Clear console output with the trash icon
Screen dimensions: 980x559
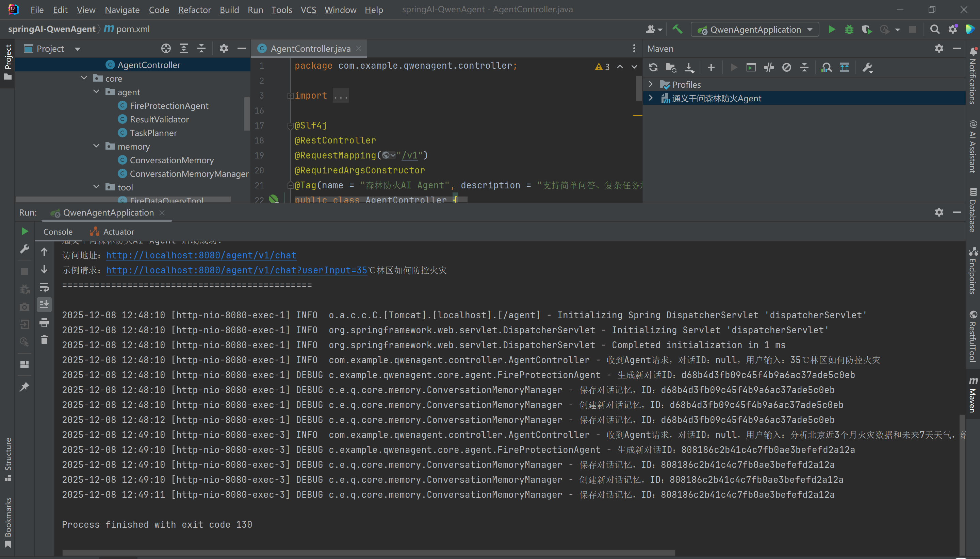44,340
